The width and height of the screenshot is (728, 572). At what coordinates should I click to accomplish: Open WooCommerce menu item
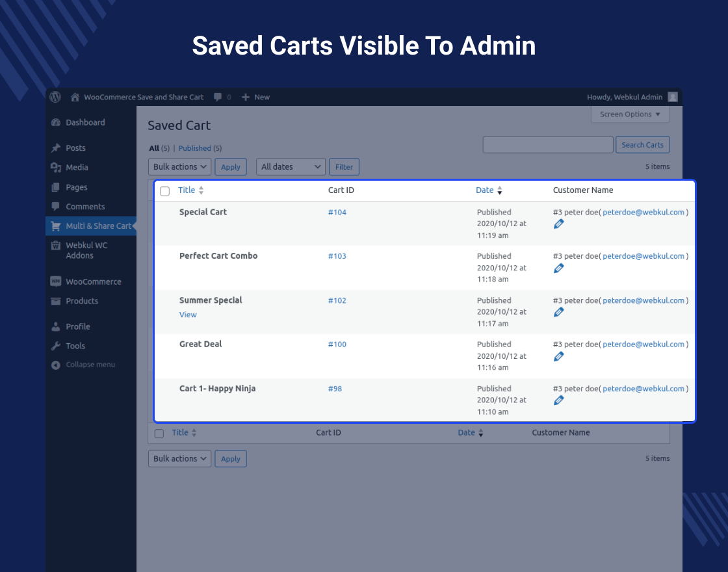pyautogui.click(x=94, y=282)
